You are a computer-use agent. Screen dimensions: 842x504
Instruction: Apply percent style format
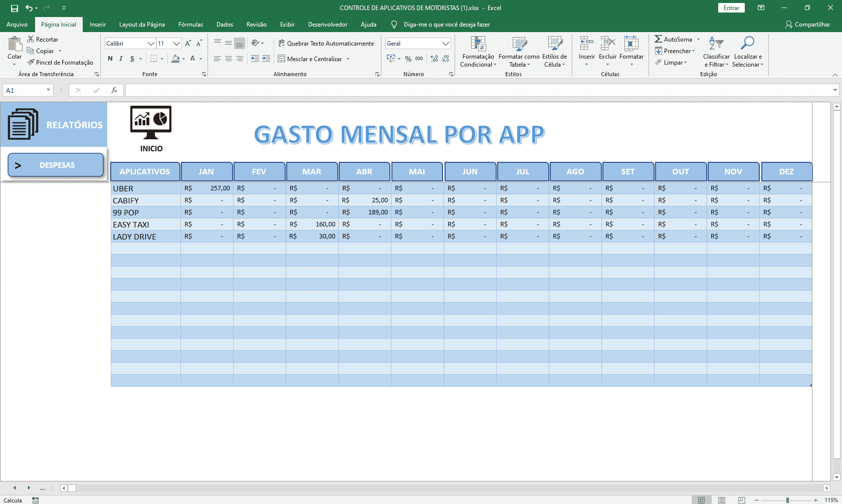(408, 59)
